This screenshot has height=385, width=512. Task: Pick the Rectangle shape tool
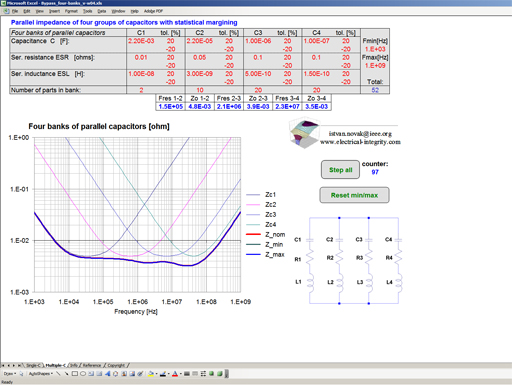[x=75, y=374]
